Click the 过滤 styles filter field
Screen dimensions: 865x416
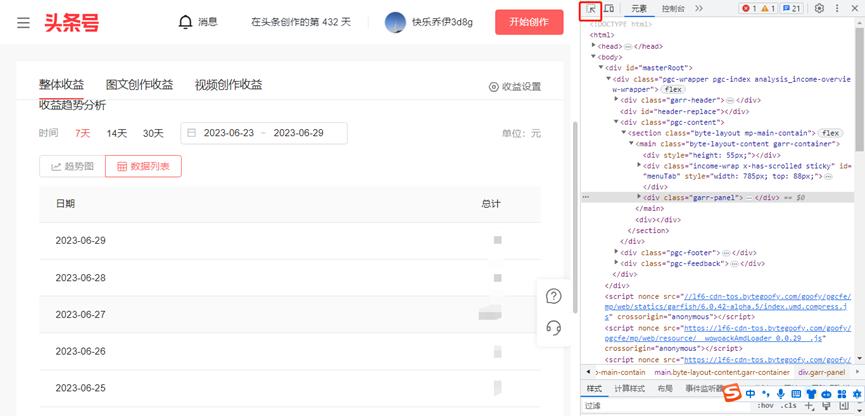[x=665, y=406]
